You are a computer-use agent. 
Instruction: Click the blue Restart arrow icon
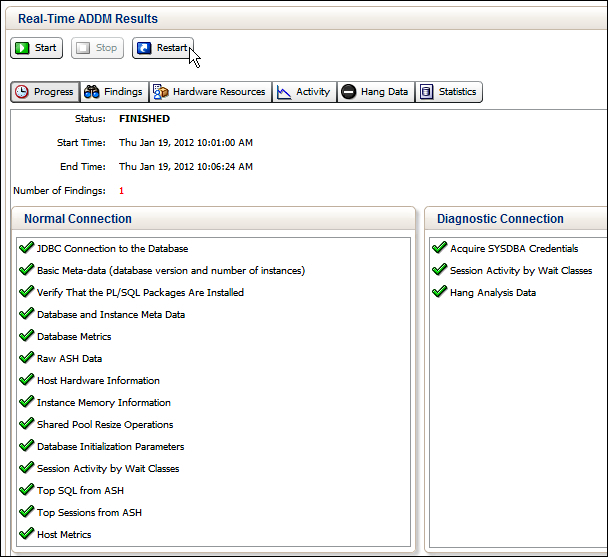(144, 48)
